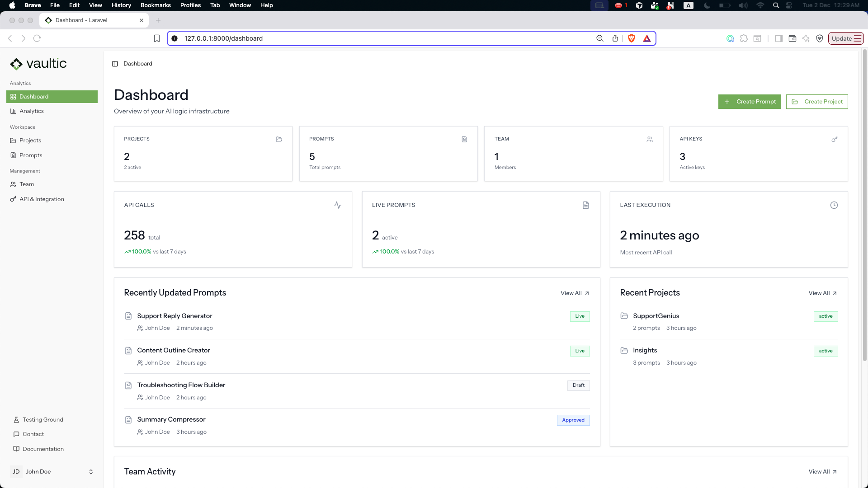Open Analytics from the sidebar
The height and width of the screenshot is (488, 868).
[32, 111]
